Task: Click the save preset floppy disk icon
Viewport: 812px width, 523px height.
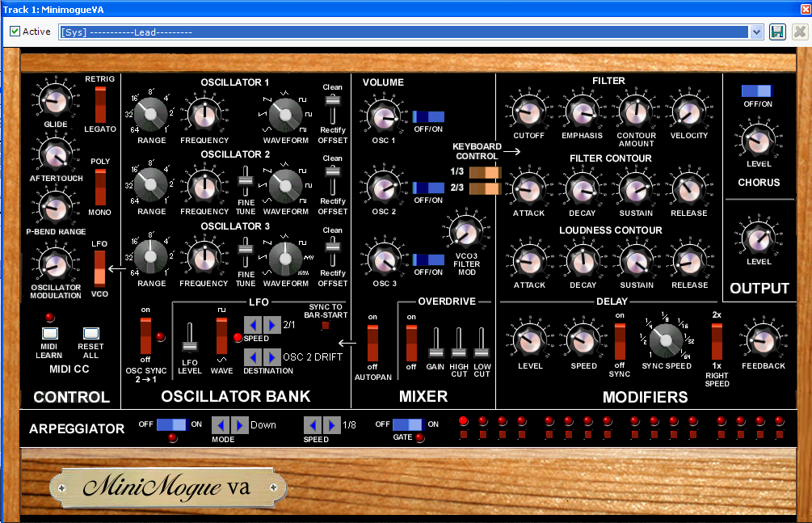Action: click(x=777, y=32)
